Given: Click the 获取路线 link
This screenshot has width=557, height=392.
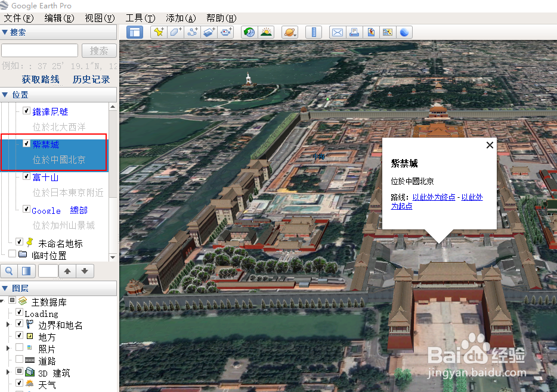Looking at the screenshot, I should click(x=41, y=79).
